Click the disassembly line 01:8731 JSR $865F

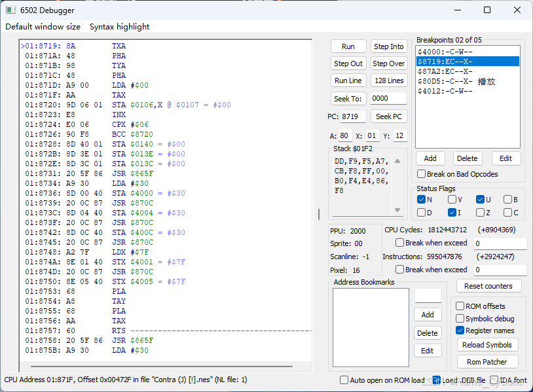click(x=166, y=173)
